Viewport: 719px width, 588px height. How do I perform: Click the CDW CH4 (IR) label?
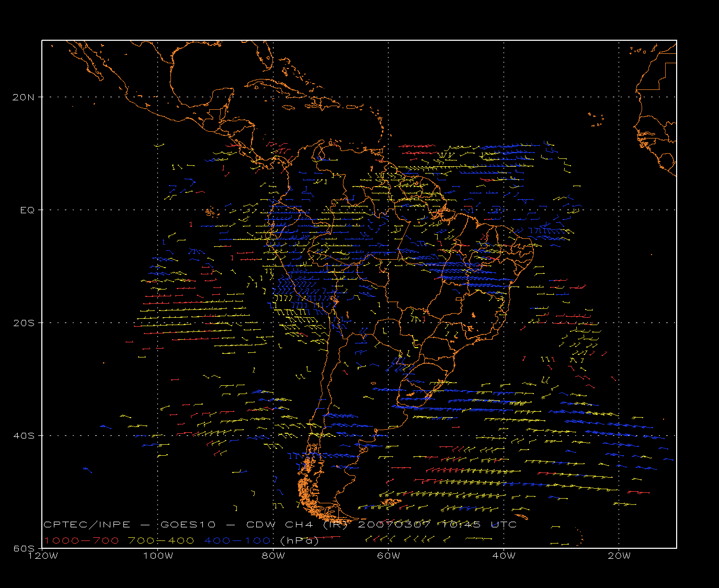[296, 524]
